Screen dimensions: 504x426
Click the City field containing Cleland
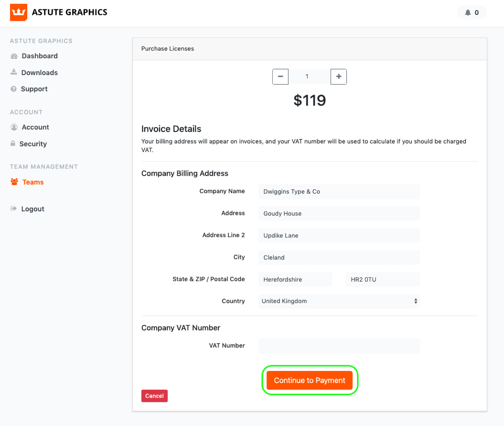(339, 258)
